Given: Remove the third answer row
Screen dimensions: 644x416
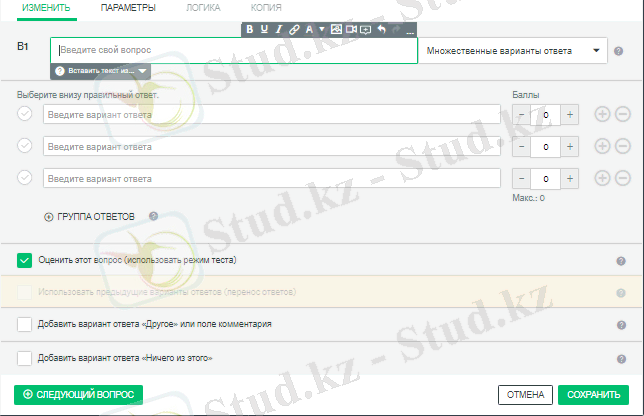Looking at the screenshot, I should click(x=623, y=178).
